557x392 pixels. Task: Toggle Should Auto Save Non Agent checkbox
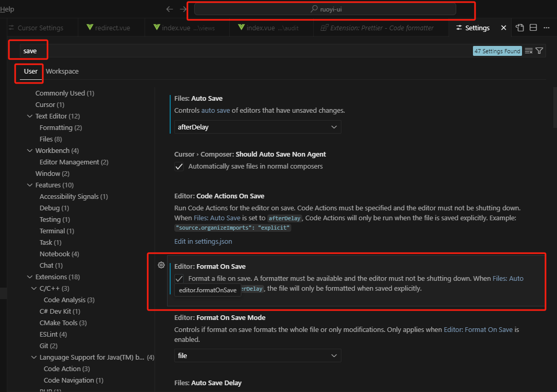[x=179, y=167]
